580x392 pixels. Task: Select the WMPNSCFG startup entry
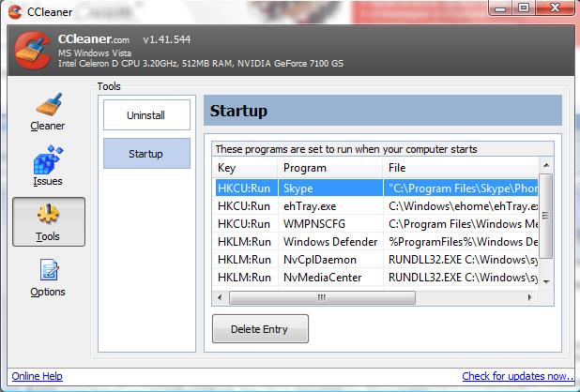click(375, 223)
